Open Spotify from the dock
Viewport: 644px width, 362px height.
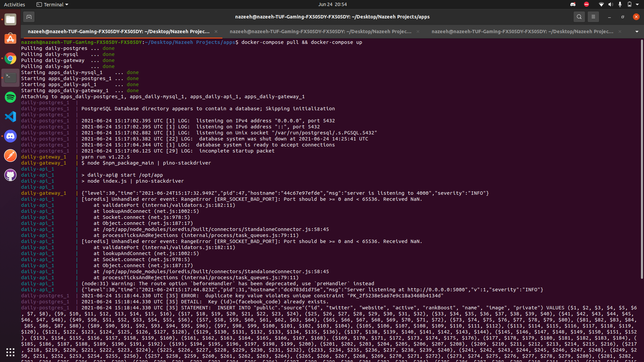tap(10, 97)
